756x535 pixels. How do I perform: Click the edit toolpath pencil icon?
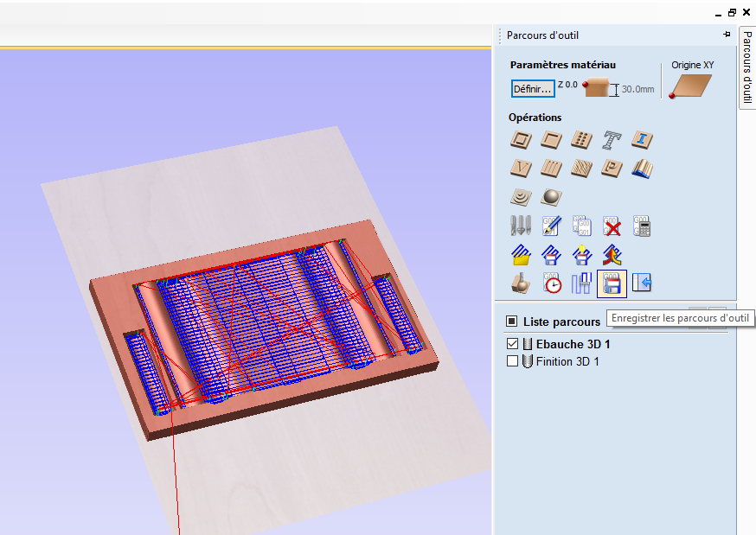point(551,226)
